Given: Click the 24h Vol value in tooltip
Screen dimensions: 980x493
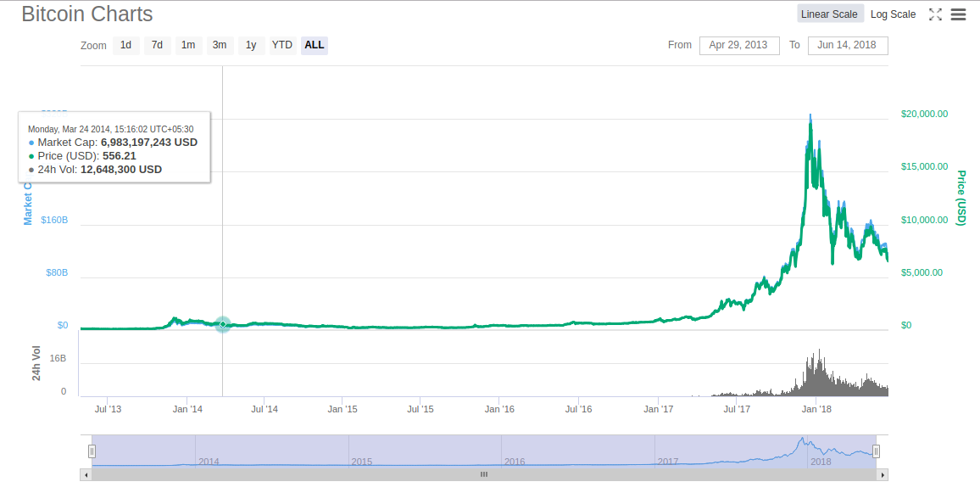Looking at the screenshot, I should click(x=121, y=170).
